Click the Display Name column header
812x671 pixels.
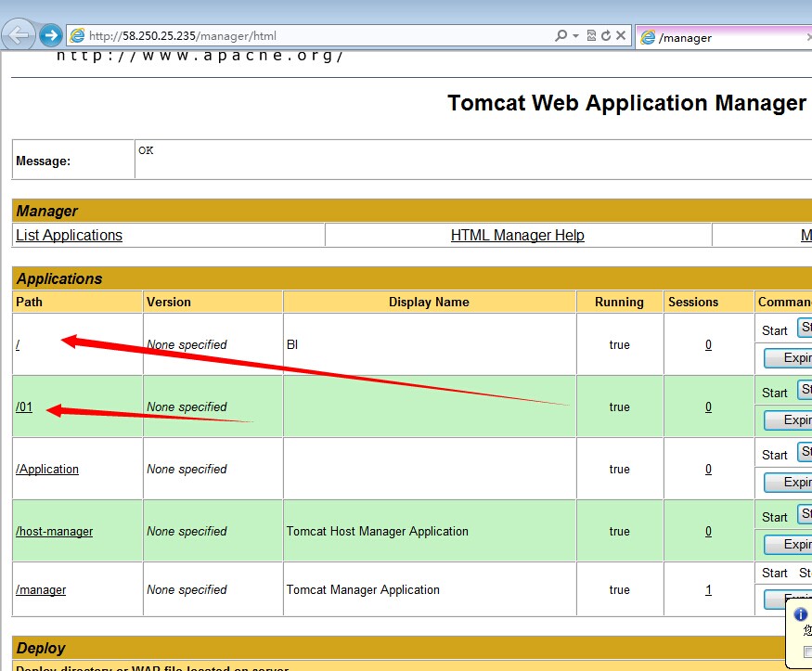click(429, 302)
